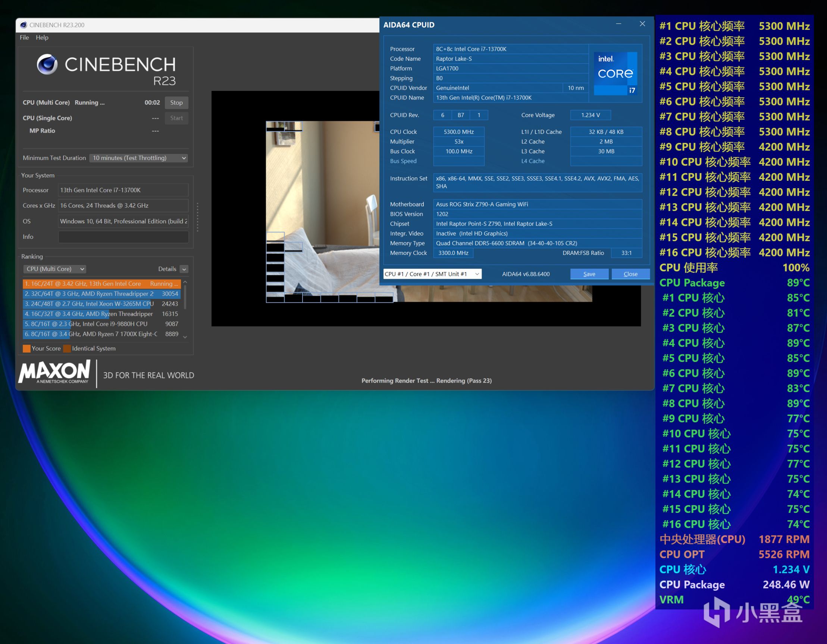Expand the ranking Details arrow

click(184, 269)
